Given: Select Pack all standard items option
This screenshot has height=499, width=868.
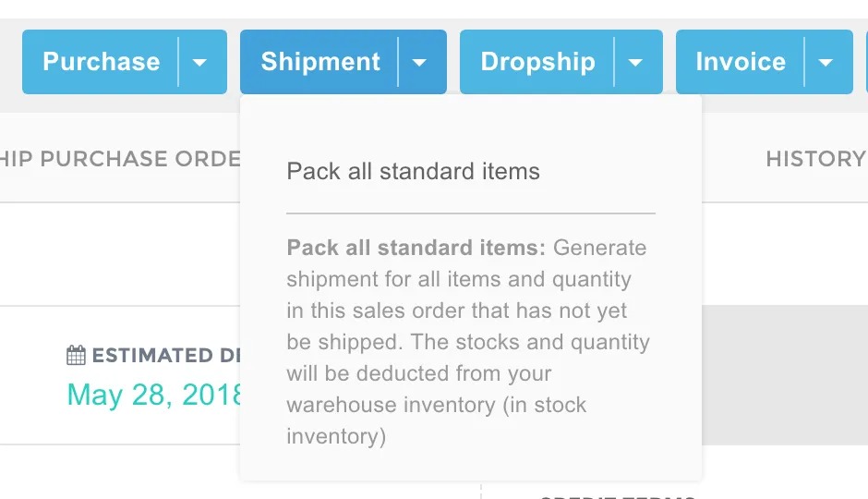Looking at the screenshot, I should coord(413,172).
